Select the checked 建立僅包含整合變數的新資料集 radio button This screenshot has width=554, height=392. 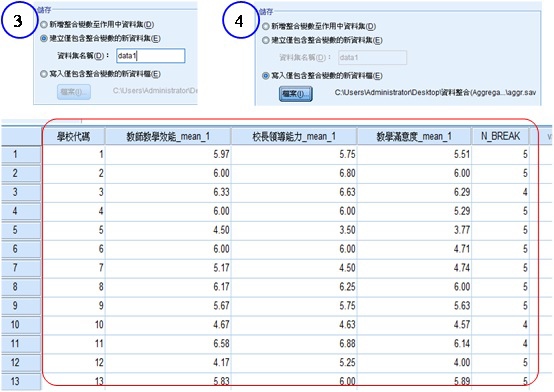click(44, 39)
